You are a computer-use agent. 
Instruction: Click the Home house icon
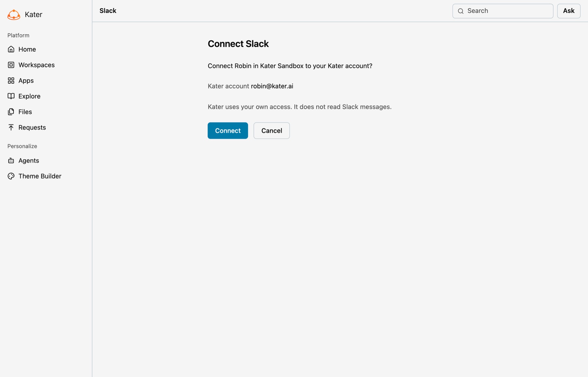pyautogui.click(x=11, y=49)
